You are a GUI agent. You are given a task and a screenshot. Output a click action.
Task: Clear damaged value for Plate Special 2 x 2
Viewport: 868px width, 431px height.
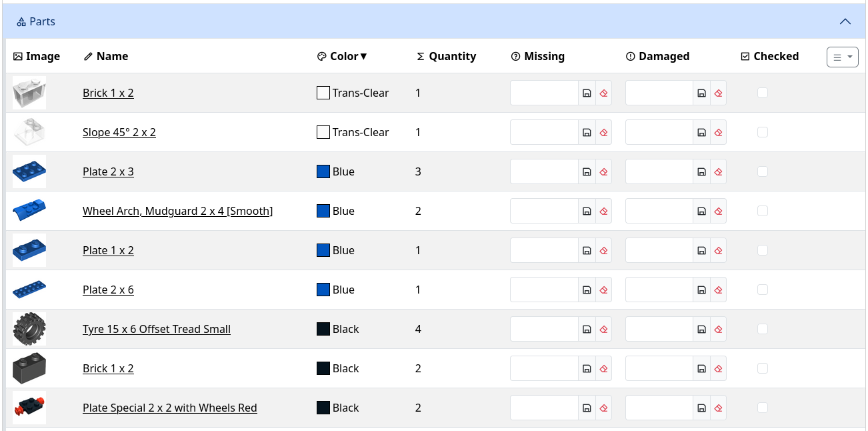pyautogui.click(x=718, y=408)
